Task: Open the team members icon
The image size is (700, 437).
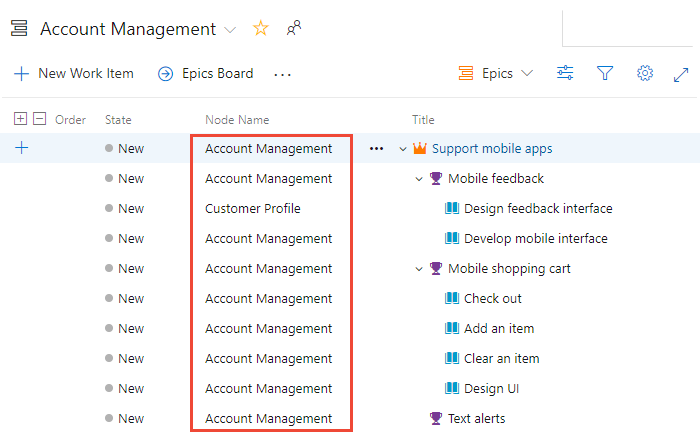Action: 294,28
